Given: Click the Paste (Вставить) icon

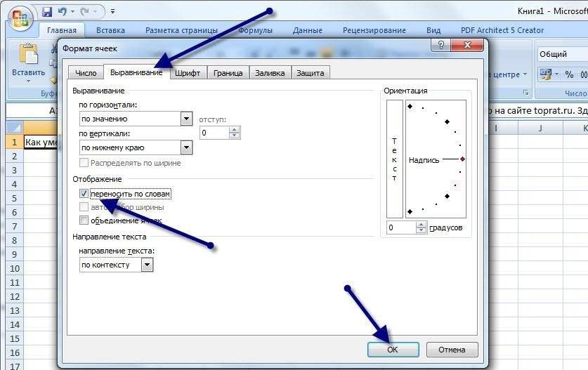Looking at the screenshot, I should click(x=29, y=54).
